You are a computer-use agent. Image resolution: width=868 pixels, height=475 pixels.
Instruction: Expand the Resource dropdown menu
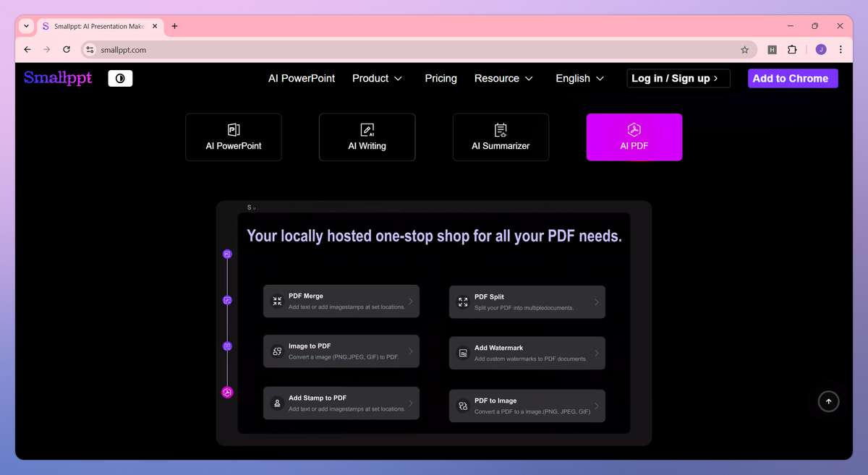point(503,78)
